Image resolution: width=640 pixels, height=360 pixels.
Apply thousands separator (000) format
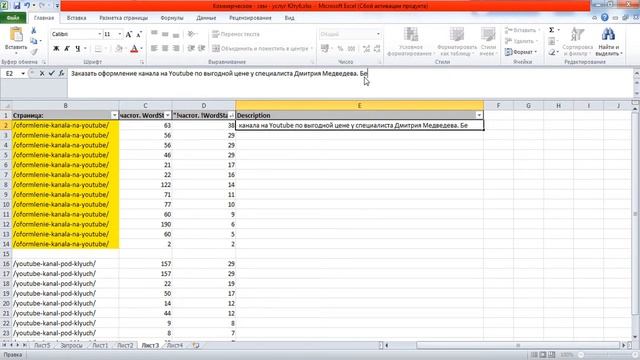(x=351, y=49)
